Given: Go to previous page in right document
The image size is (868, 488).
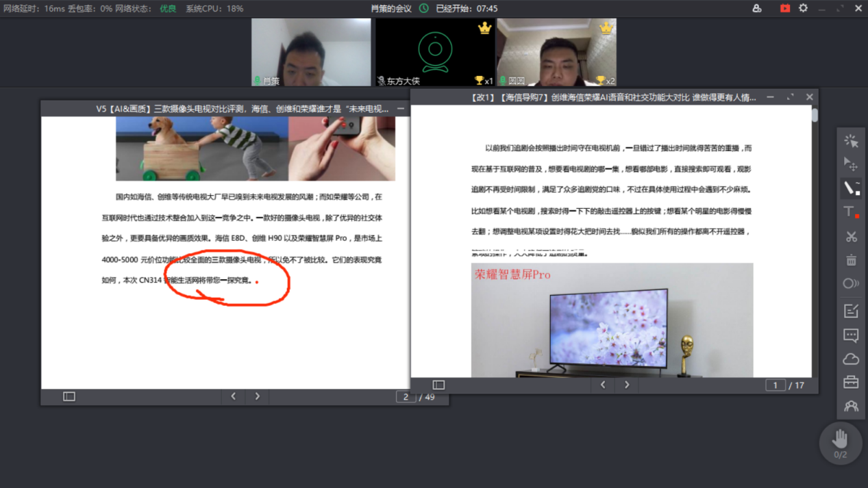Looking at the screenshot, I should [x=603, y=385].
